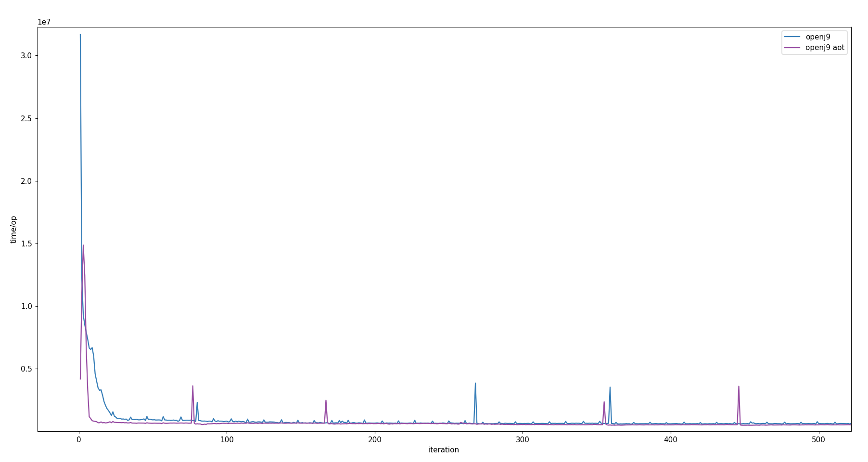Click the purple spike tip near iteration 167
The height and width of the screenshot is (462, 868).
click(326, 400)
